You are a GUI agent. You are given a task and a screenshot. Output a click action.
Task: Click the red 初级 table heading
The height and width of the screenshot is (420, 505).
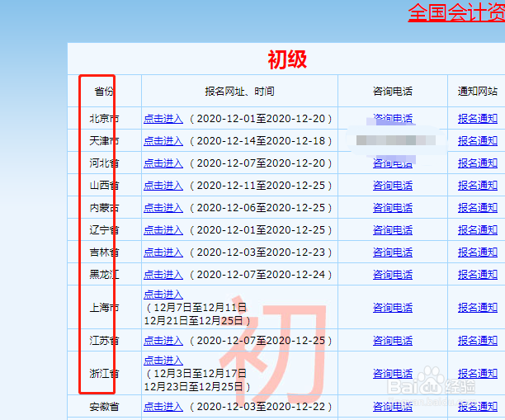pos(287,60)
